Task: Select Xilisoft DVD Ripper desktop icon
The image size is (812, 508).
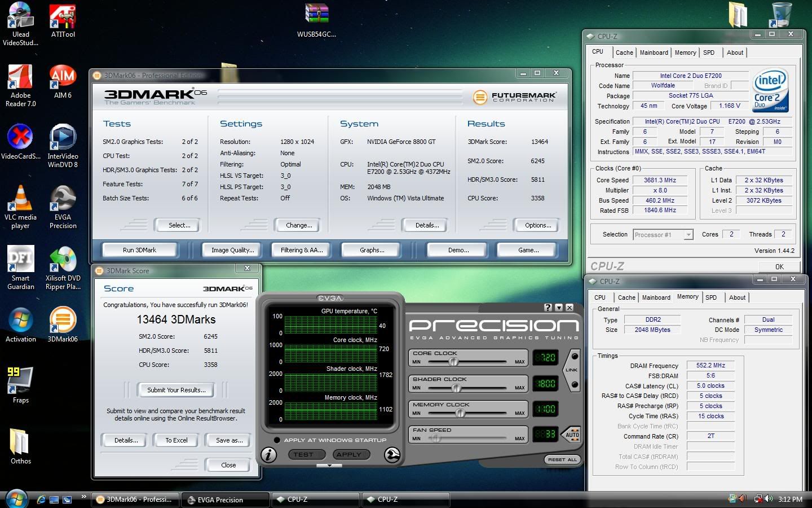Action: 63,268
